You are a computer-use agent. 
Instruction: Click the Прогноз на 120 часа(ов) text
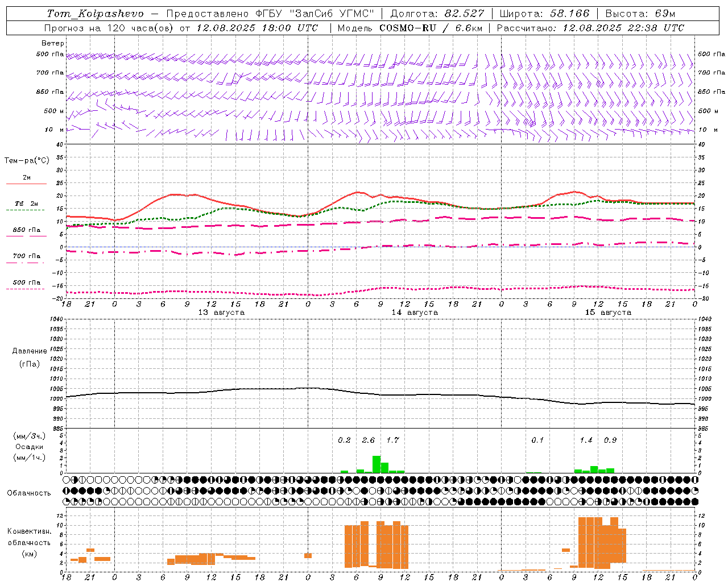[109, 28]
